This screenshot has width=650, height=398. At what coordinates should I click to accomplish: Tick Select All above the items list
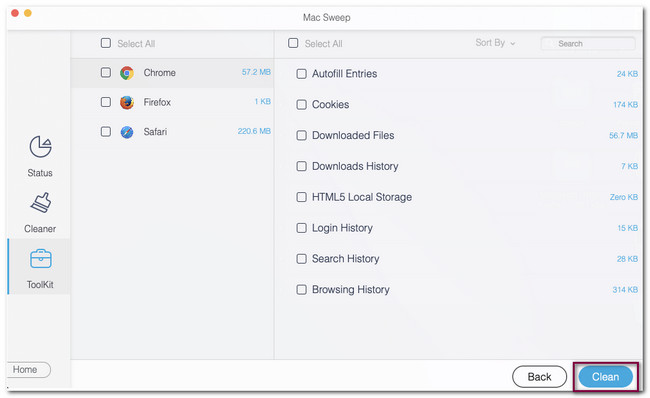click(293, 43)
